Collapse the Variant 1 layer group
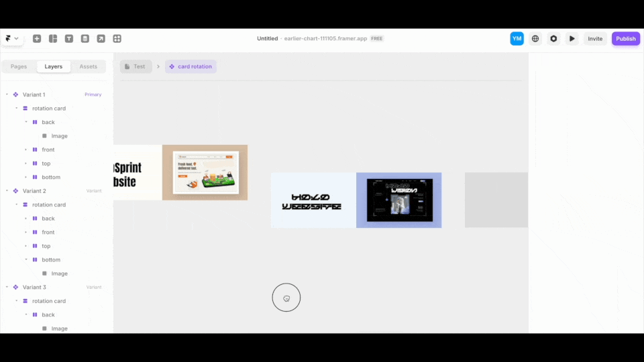The width and height of the screenshot is (644, 362). click(x=7, y=95)
